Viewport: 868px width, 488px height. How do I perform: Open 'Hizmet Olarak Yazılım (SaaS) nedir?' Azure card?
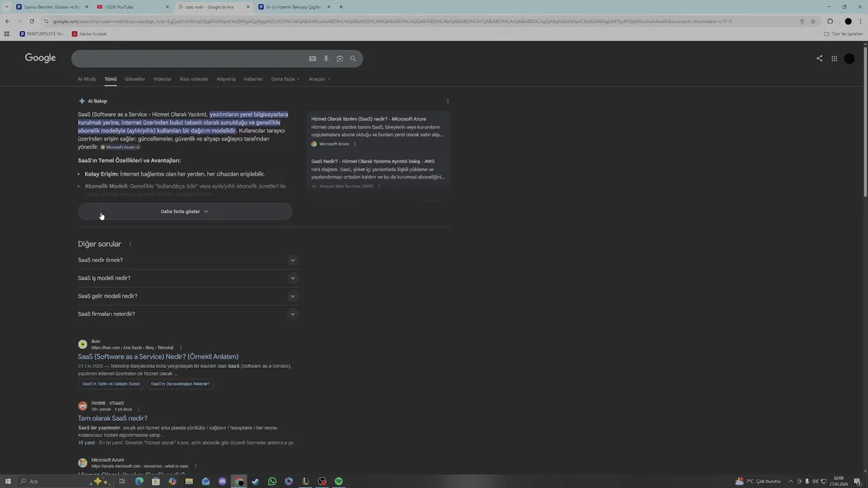tap(369, 119)
